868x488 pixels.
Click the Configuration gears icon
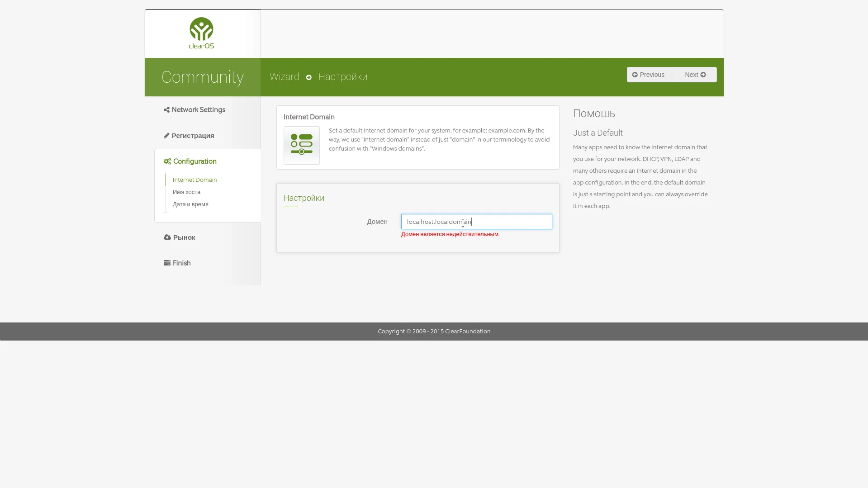pos(167,161)
